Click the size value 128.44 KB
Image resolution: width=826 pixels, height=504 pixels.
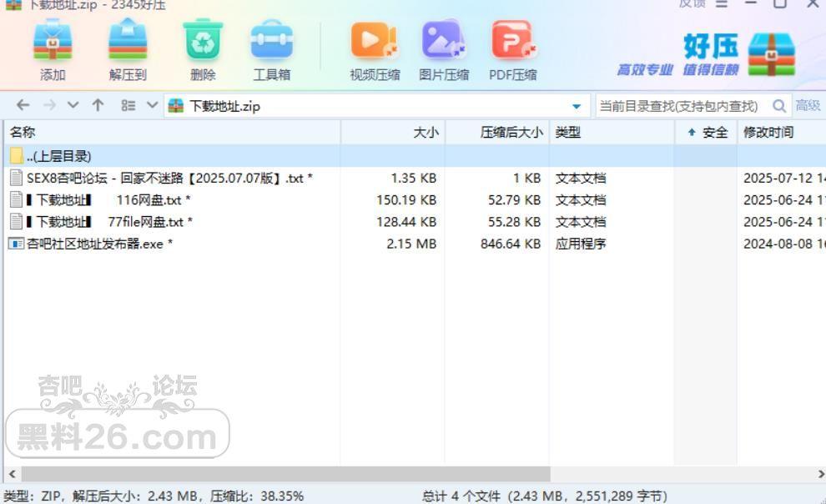pyautogui.click(x=406, y=222)
